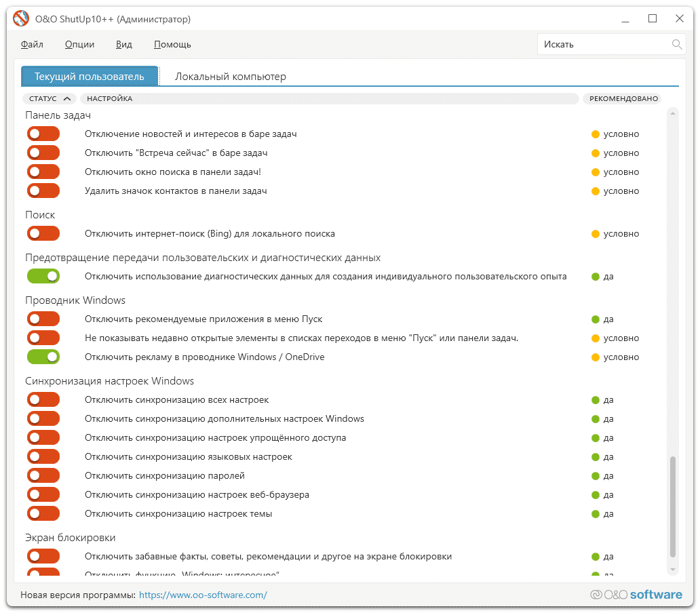
Task: Enable the Bing internet search disable toggle
Action: (x=43, y=234)
